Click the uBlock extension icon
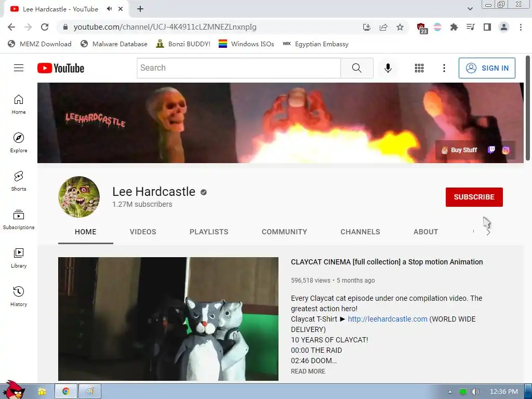The image size is (532, 399). 421,28
